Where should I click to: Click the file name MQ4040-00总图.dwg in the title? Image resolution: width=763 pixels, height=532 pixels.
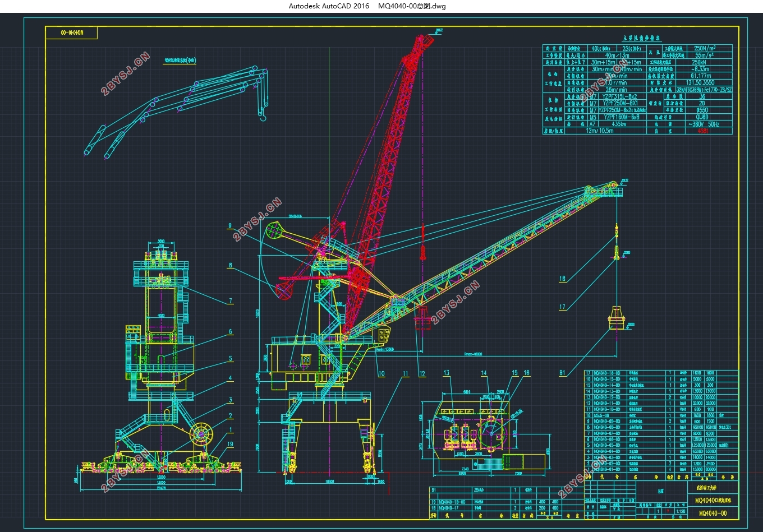[412, 6]
